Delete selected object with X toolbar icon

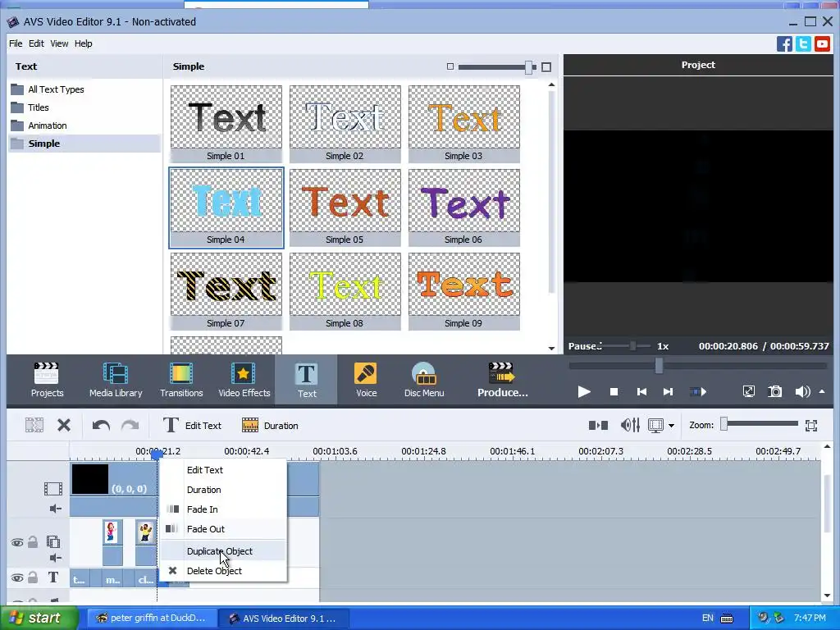[x=64, y=426]
